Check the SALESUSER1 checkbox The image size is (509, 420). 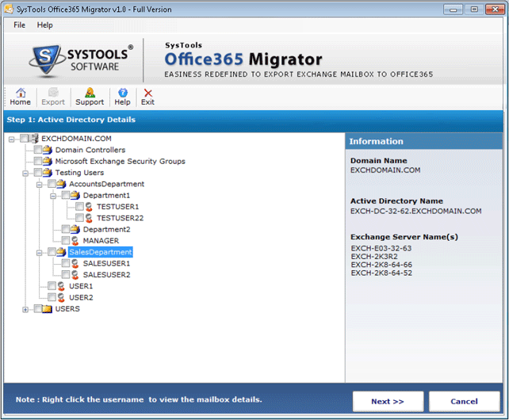point(65,263)
